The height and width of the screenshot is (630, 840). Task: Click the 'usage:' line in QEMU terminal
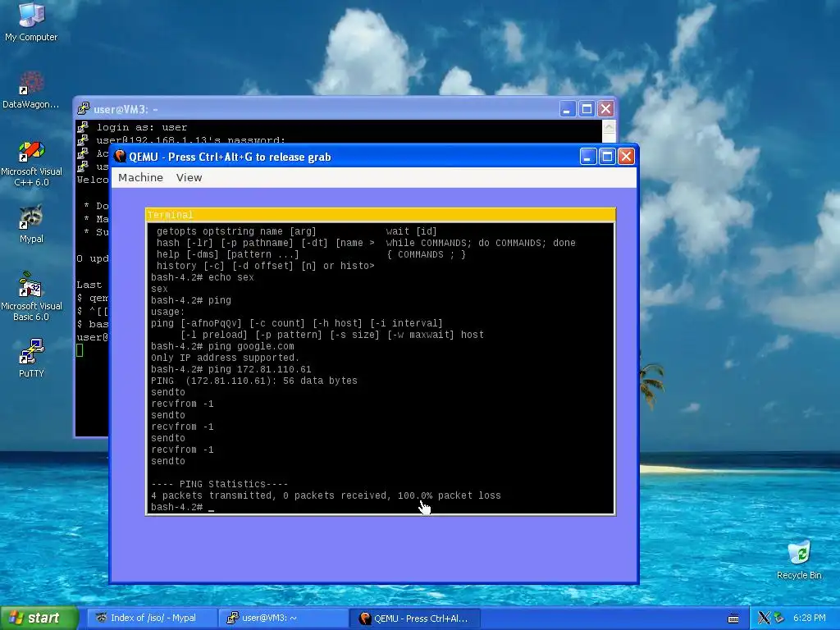[x=167, y=312]
